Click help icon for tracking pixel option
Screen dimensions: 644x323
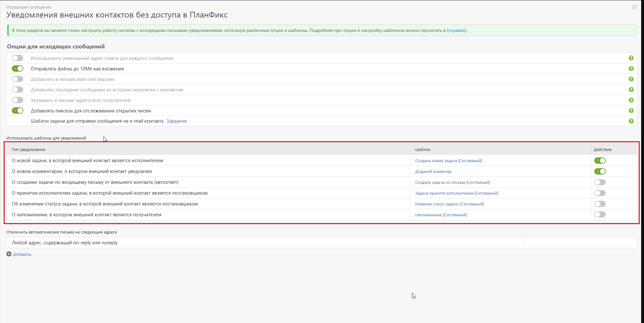631,111
